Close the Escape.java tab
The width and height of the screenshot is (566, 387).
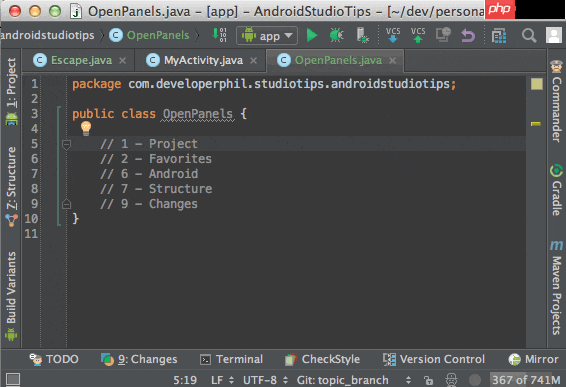[x=122, y=60]
